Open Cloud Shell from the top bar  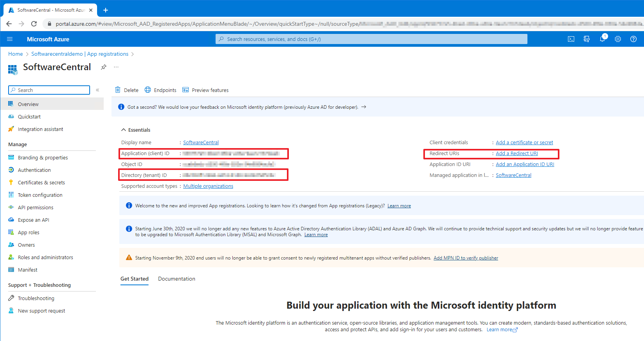pos(571,39)
